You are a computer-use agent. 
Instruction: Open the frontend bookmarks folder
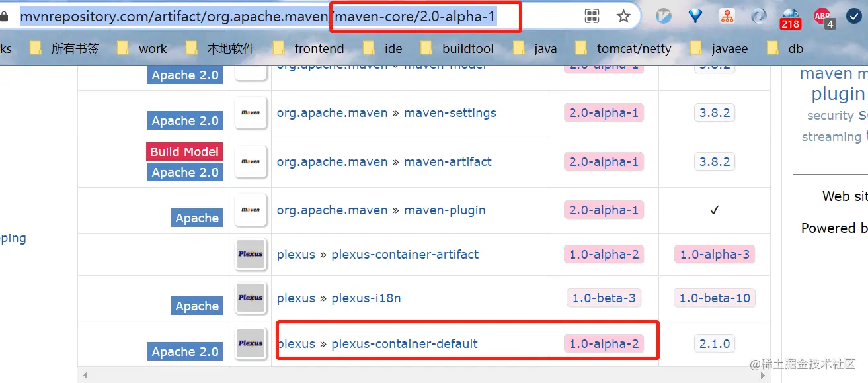click(309, 48)
